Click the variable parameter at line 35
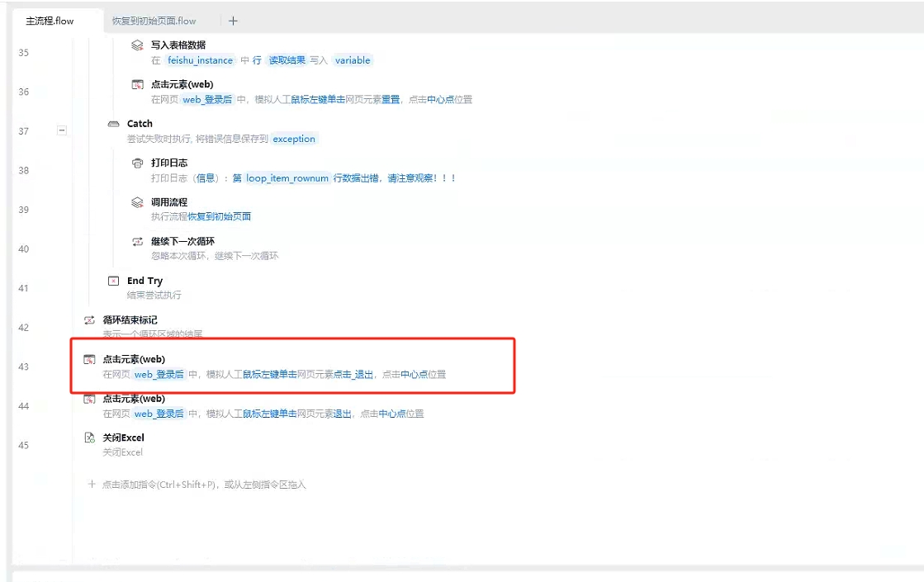 coord(353,60)
